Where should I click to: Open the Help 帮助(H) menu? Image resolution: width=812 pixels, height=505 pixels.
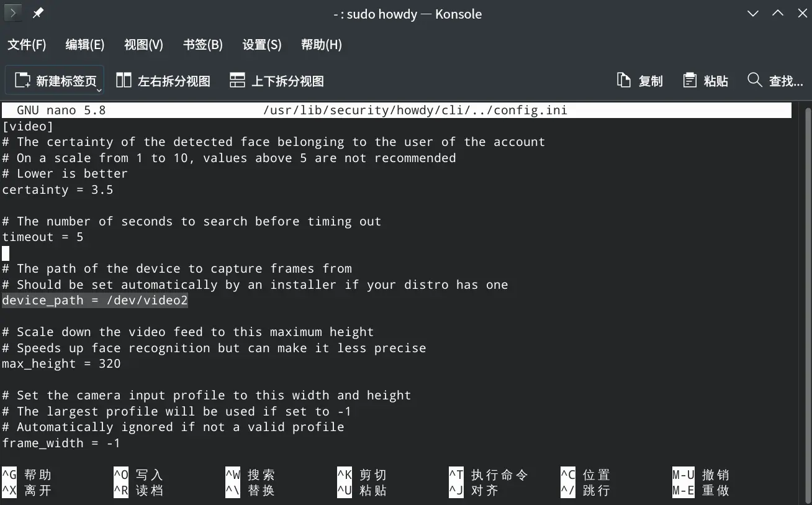(321, 45)
